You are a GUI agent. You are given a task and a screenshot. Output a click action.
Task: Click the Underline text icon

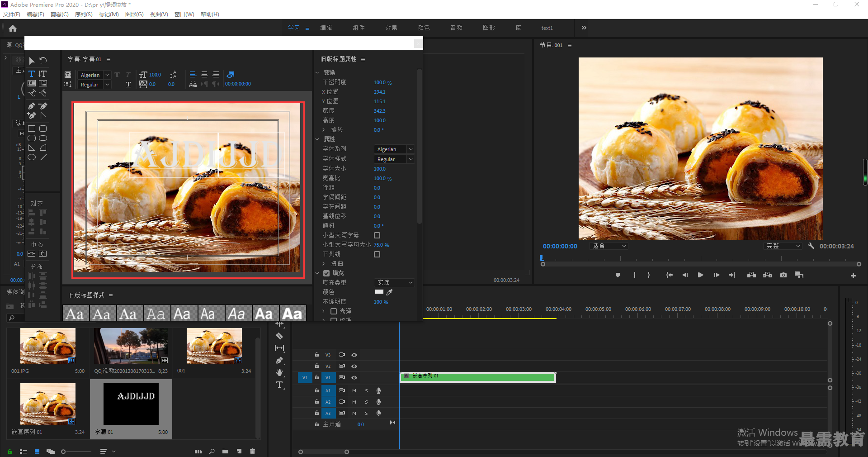pyautogui.click(x=128, y=85)
